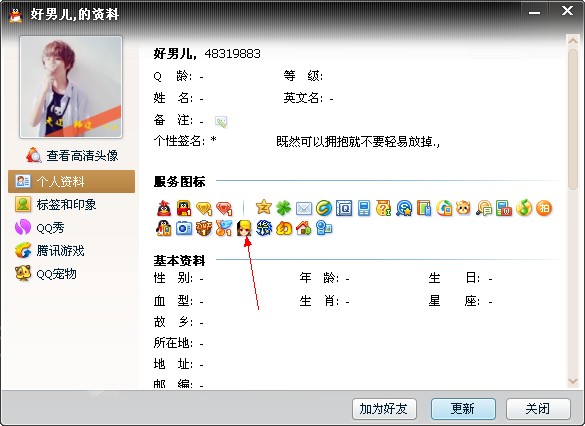Click the orange swirl 幻 game icon
The image size is (585, 426).
click(284, 228)
